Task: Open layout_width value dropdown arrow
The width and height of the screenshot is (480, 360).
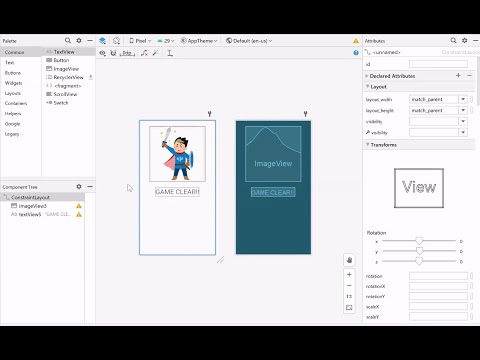Action: 463,99
